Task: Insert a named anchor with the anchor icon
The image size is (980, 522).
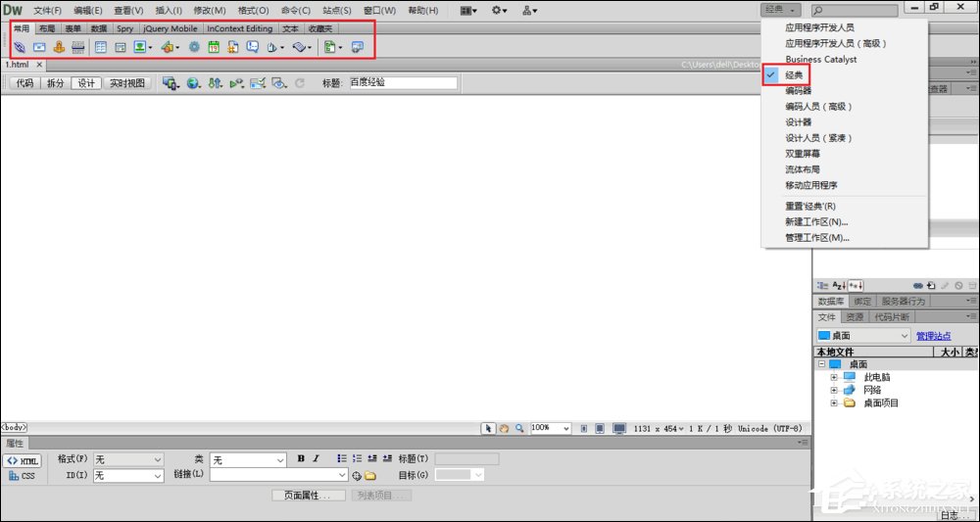Action: click(x=59, y=47)
